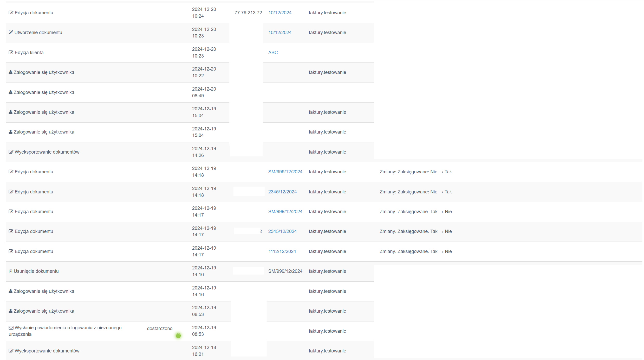
Task: Open 2345/12/2024 link in the Nie → Tak row
Action: 282,192
